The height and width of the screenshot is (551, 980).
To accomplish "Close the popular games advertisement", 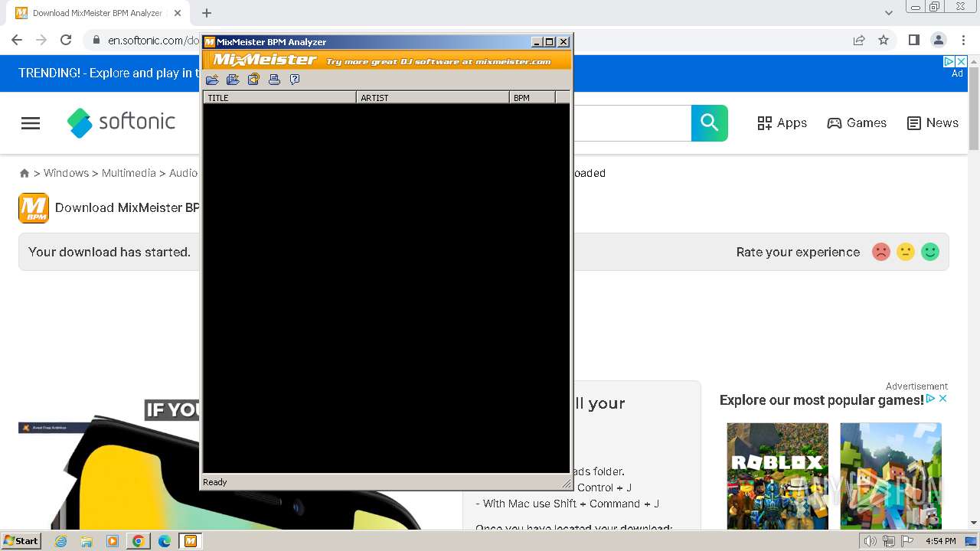I will (943, 399).
